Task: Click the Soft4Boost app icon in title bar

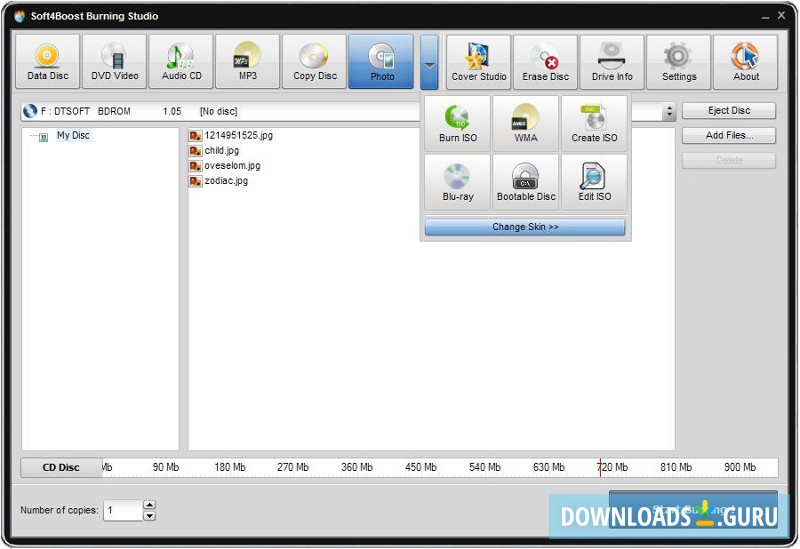Action: (19, 16)
